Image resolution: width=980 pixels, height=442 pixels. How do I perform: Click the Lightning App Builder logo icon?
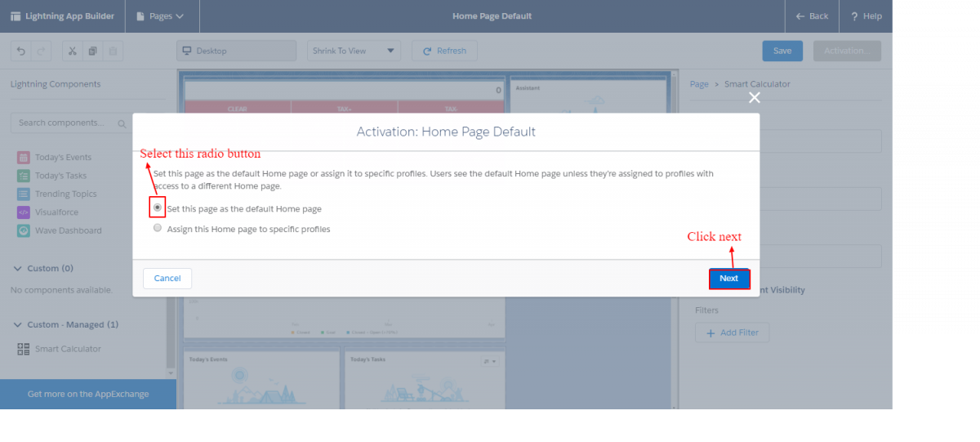(16, 16)
